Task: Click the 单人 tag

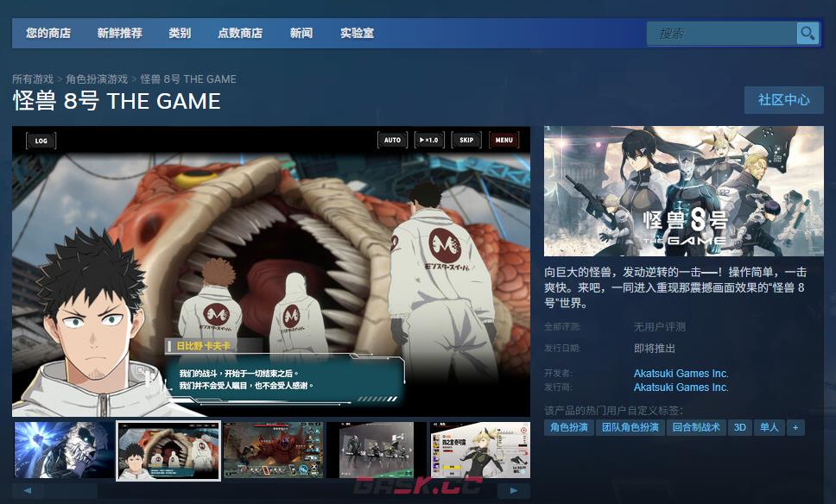Action: [x=769, y=427]
